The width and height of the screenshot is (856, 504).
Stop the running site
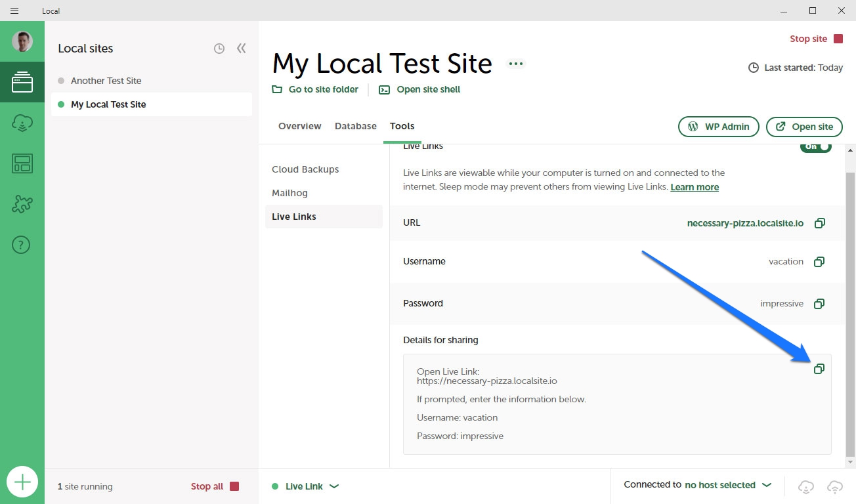(816, 39)
